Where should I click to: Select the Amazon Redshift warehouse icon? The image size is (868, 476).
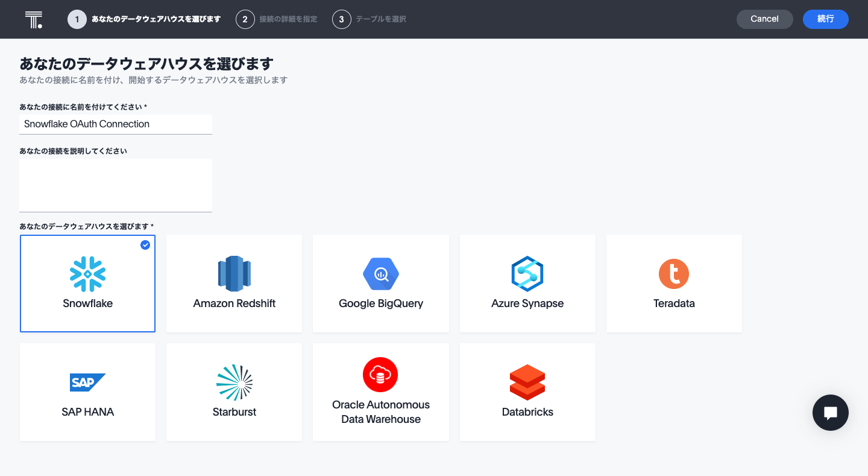pos(234,274)
